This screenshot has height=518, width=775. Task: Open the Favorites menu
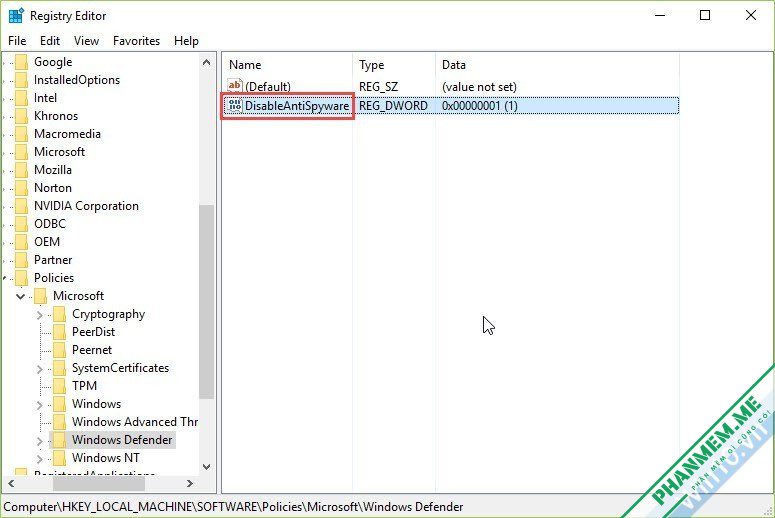click(x=136, y=41)
